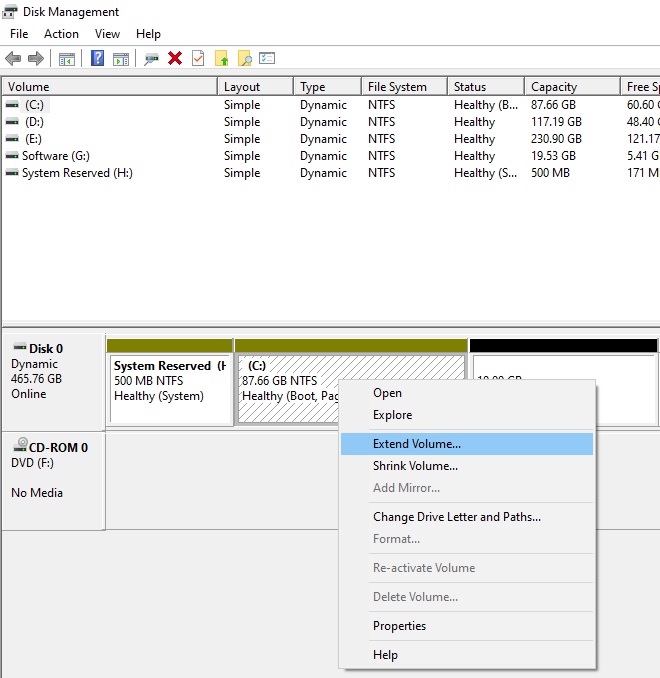Click the Connect drive toolbar icon
The image size is (660, 678).
151,58
